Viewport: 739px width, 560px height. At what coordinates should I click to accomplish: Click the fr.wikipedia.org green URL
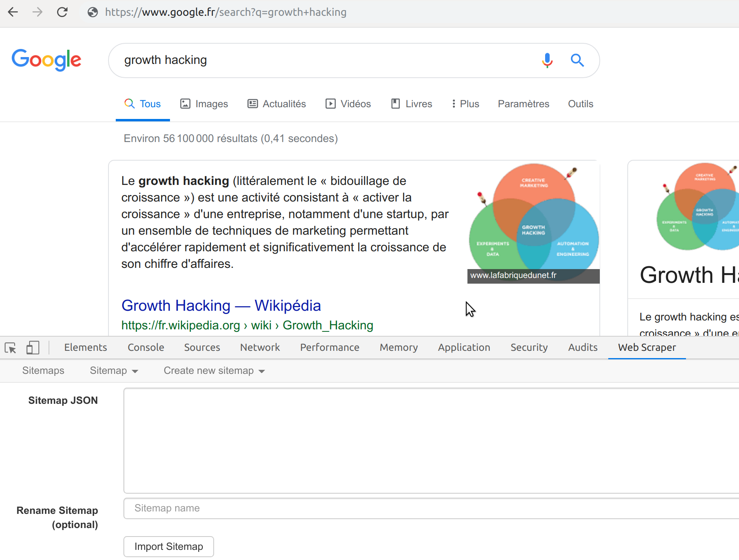(x=247, y=325)
